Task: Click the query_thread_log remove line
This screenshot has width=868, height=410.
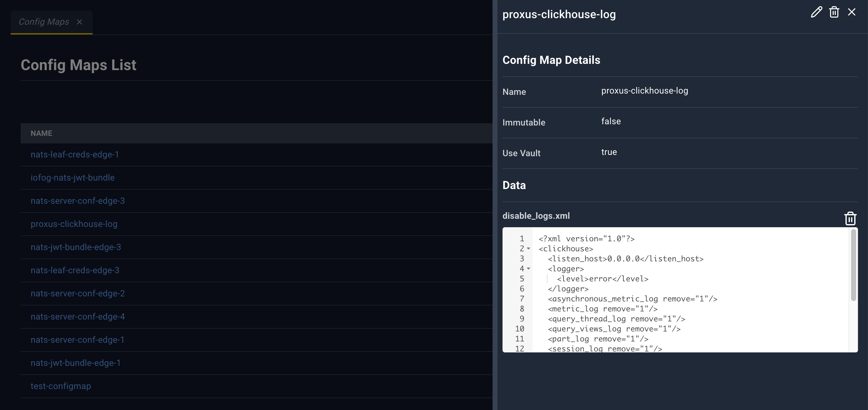Action: click(x=616, y=319)
